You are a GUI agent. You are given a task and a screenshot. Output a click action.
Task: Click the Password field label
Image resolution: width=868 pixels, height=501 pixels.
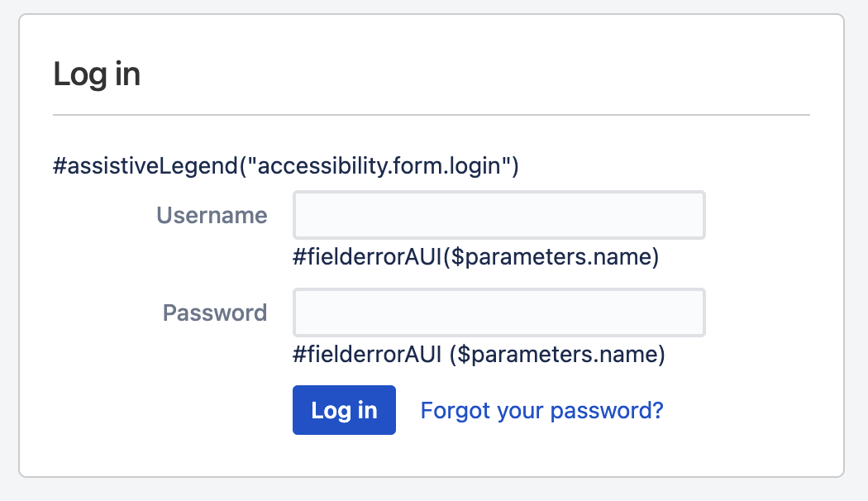[215, 313]
